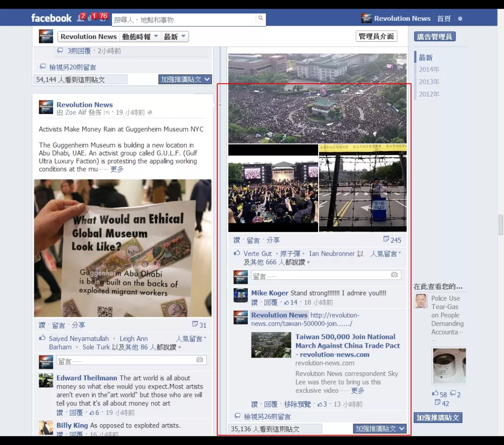The width and height of the screenshot is (504, 445).
Task: Click the comment field on Guggenheim post
Action: [131, 360]
